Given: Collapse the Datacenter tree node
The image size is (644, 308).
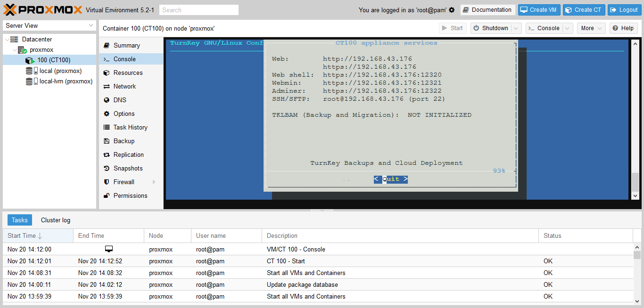Looking at the screenshot, I should tap(7, 40).
